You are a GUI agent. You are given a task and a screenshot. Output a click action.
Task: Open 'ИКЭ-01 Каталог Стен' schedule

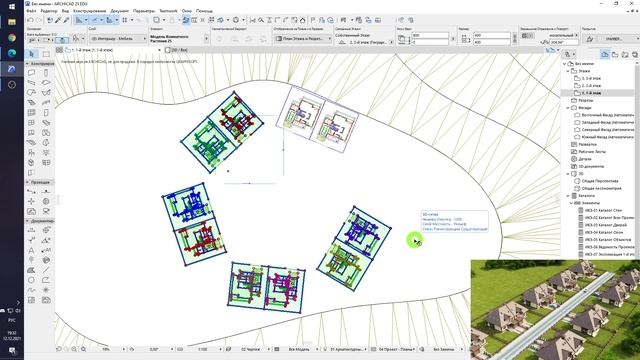(604, 210)
